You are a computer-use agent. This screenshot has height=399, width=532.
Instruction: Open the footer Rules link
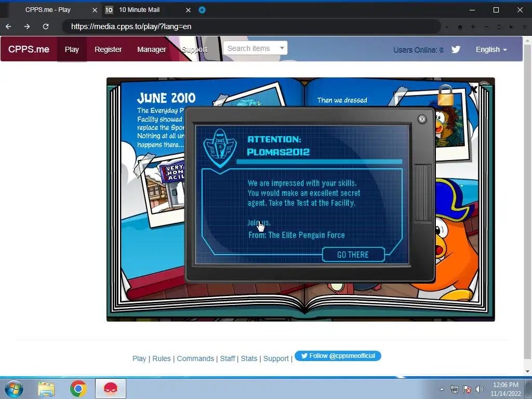pyautogui.click(x=162, y=358)
